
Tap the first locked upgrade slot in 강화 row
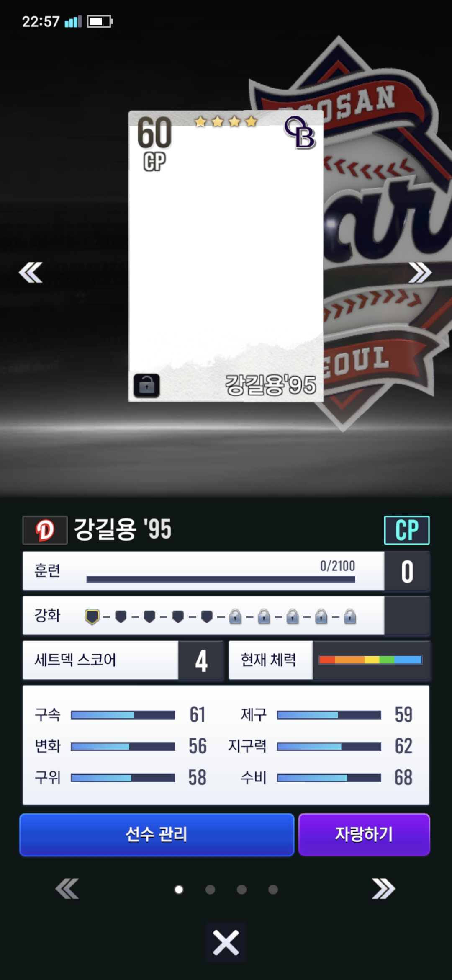[x=235, y=617]
